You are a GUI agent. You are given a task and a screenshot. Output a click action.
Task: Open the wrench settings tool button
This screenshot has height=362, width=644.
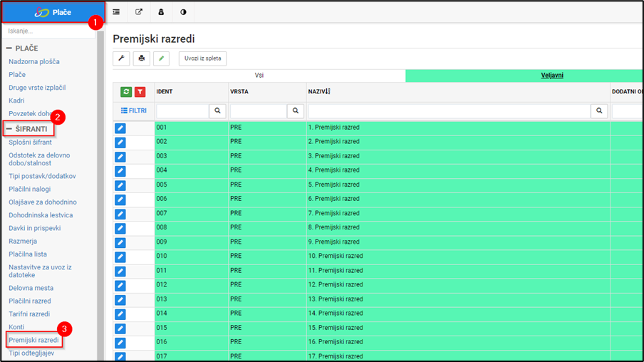pos(121,58)
